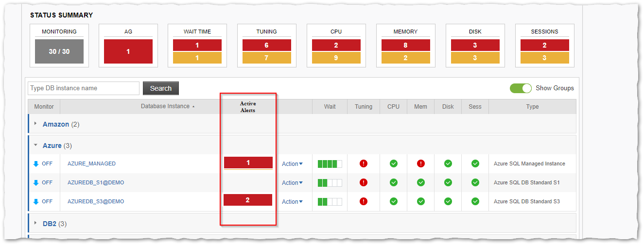Click the Sess column header

(475, 107)
